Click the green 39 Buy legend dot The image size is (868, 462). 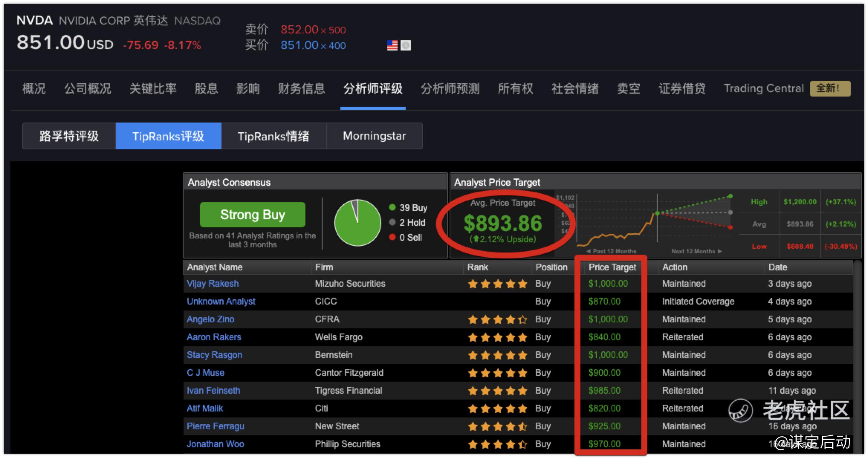coord(392,207)
